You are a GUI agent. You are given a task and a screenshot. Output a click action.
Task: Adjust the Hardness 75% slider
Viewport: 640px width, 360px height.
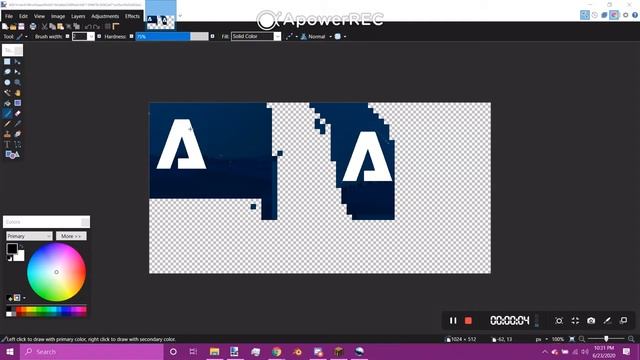tap(172, 37)
